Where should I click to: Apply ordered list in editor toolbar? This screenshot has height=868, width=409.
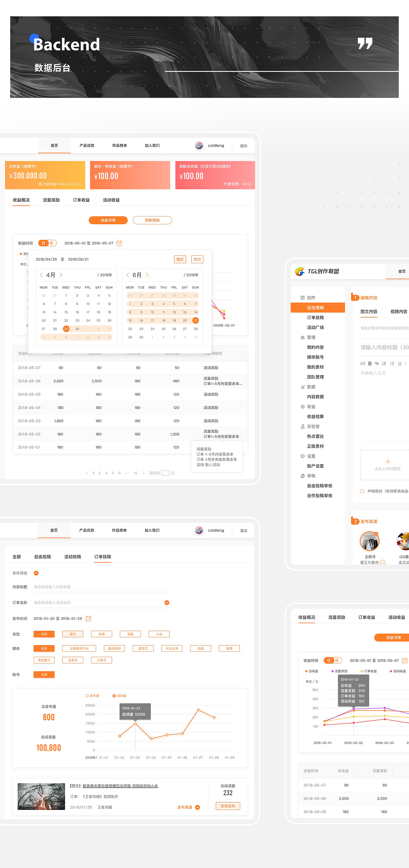(384, 363)
